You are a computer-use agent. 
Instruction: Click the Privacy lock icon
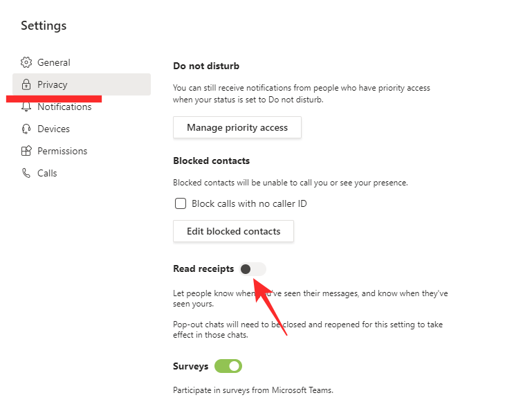[26, 84]
